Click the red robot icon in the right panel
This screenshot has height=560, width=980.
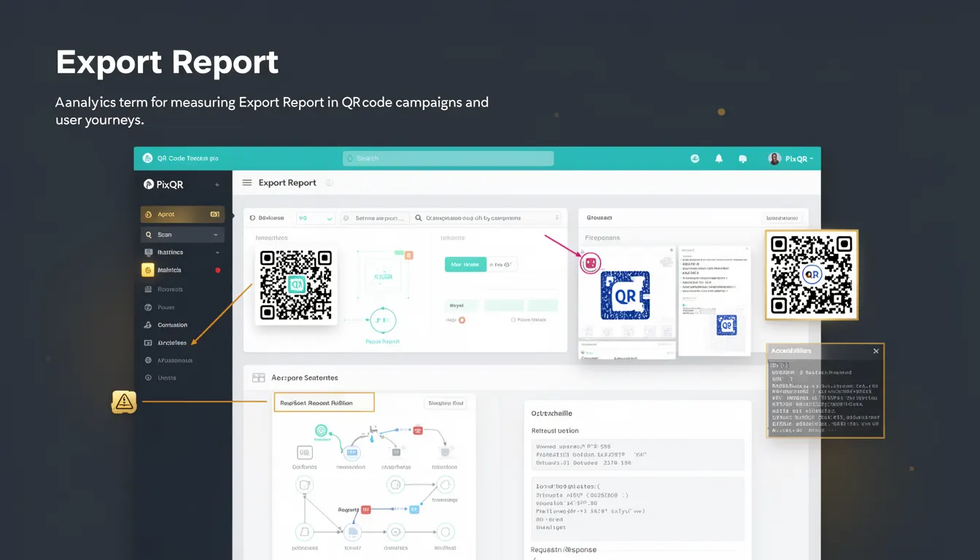pos(590,263)
